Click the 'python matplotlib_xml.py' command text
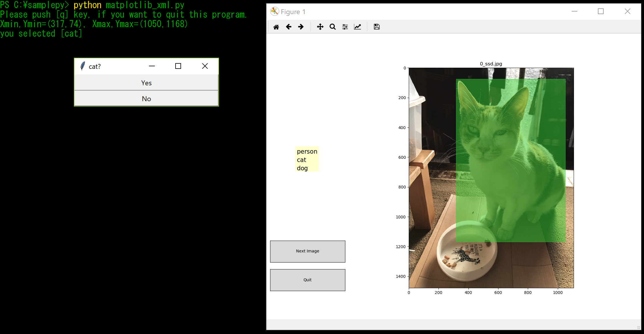The height and width of the screenshot is (334, 644). [x=129, y=5]
